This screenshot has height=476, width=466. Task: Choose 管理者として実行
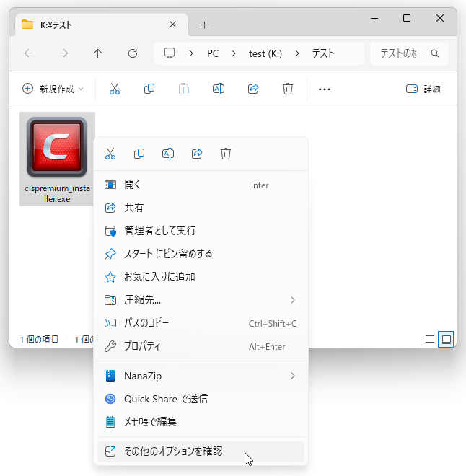201,231
